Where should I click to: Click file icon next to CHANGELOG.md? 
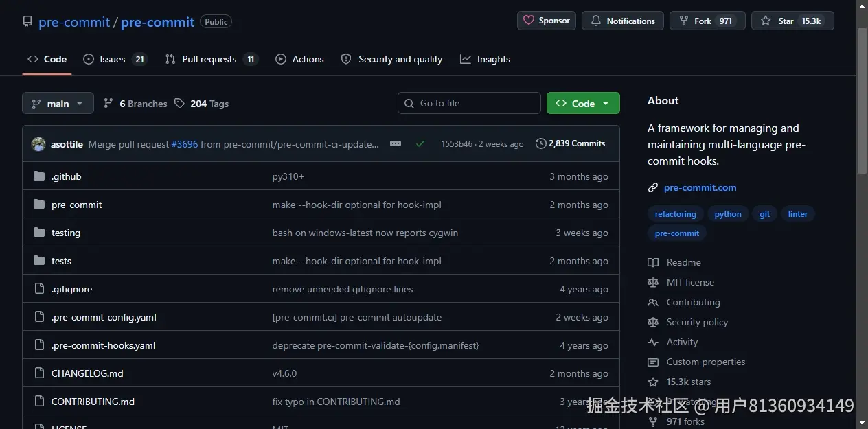click(39, 373)
